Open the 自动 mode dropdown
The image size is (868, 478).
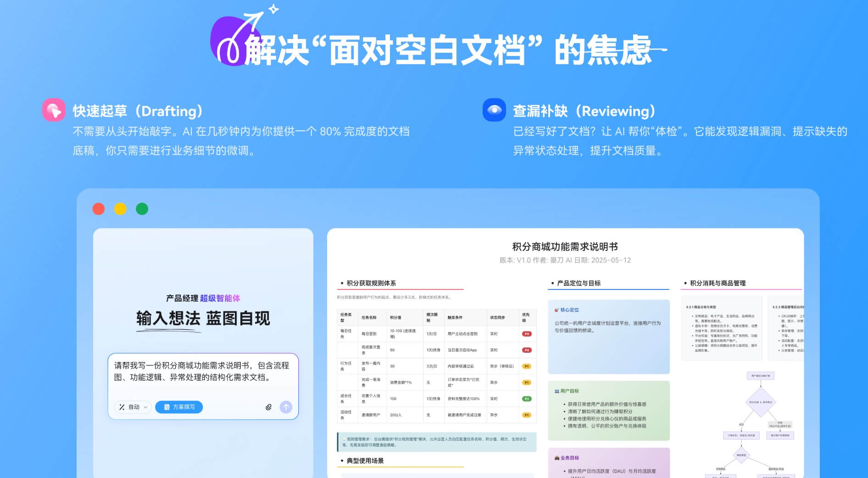pyautogui.click(x=133, y=407)
